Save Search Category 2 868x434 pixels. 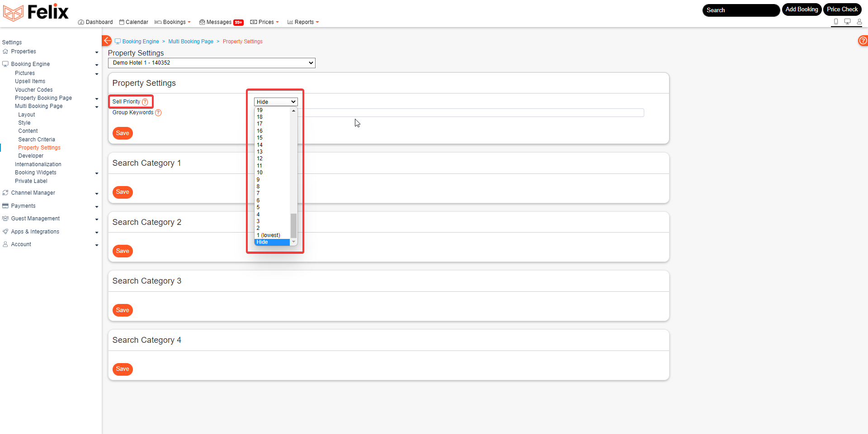point(123,251)
